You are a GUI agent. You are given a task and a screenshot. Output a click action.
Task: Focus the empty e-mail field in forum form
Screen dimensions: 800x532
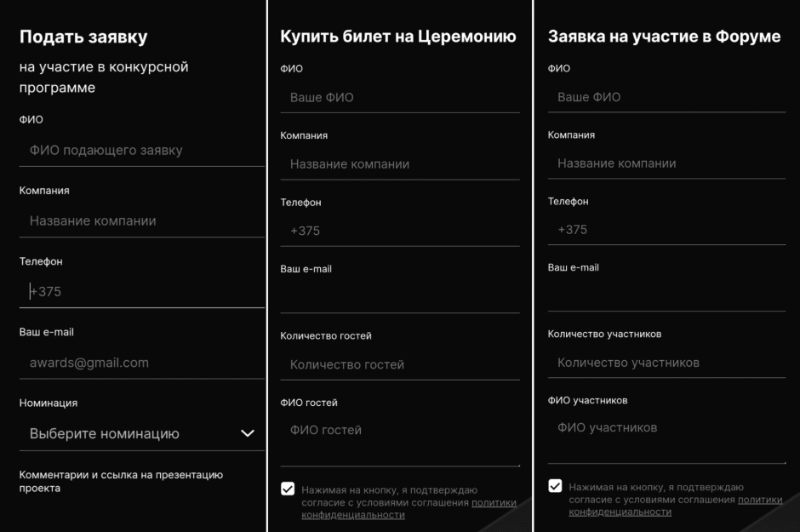coord(666,295)
